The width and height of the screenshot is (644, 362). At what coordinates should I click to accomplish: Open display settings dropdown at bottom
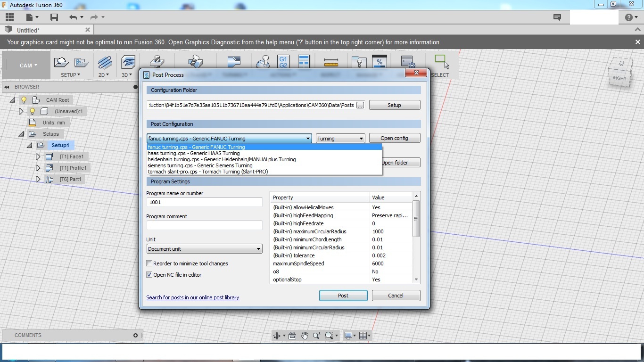(x=350, y=336)
